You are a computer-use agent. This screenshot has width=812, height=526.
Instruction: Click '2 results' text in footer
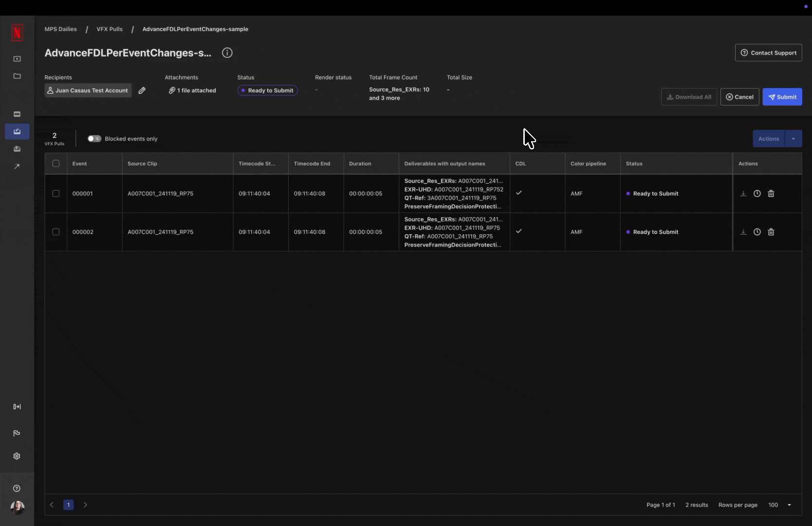(x=697, y=505)
